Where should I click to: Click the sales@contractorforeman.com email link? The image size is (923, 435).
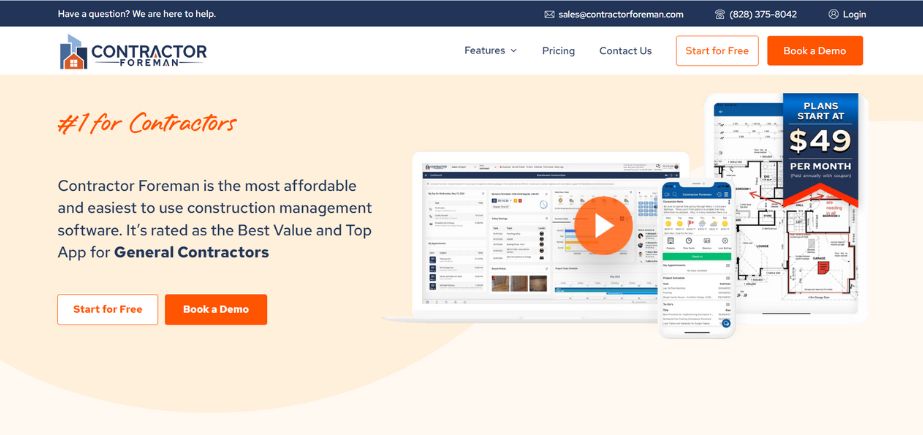click(x=621, y=14)
